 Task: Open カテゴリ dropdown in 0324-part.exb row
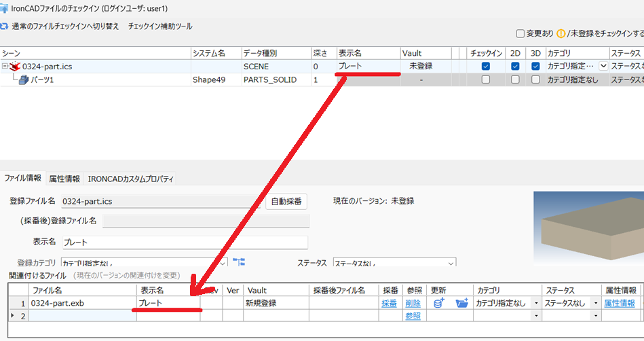click(536, 303)
